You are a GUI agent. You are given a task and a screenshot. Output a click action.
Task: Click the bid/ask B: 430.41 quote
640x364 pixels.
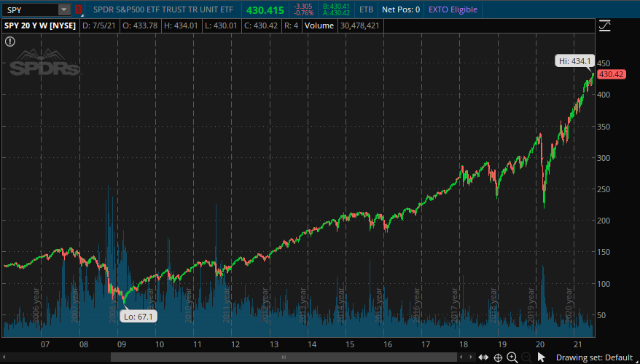[x=337, y=6]
